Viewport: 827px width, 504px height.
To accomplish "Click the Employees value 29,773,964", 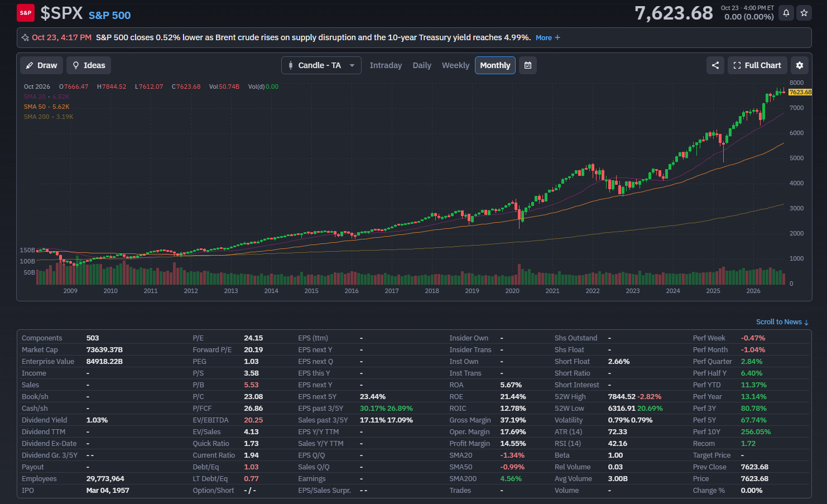I will tap(105, 479).
